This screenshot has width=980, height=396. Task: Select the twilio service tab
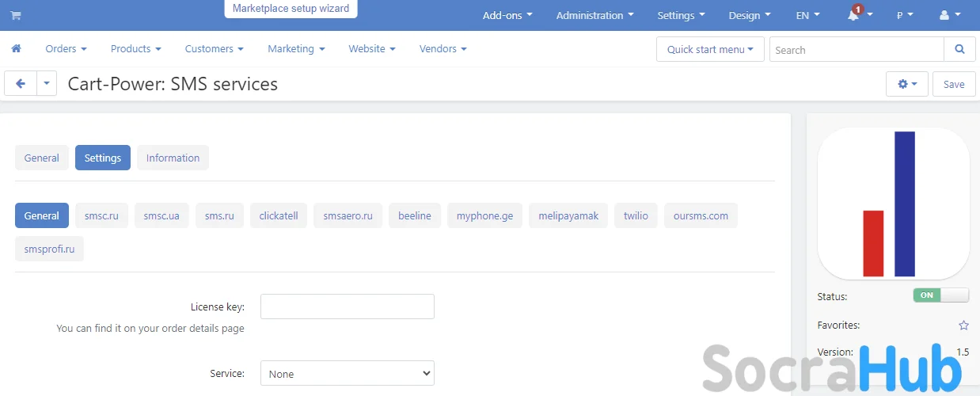tap(636, 215)
